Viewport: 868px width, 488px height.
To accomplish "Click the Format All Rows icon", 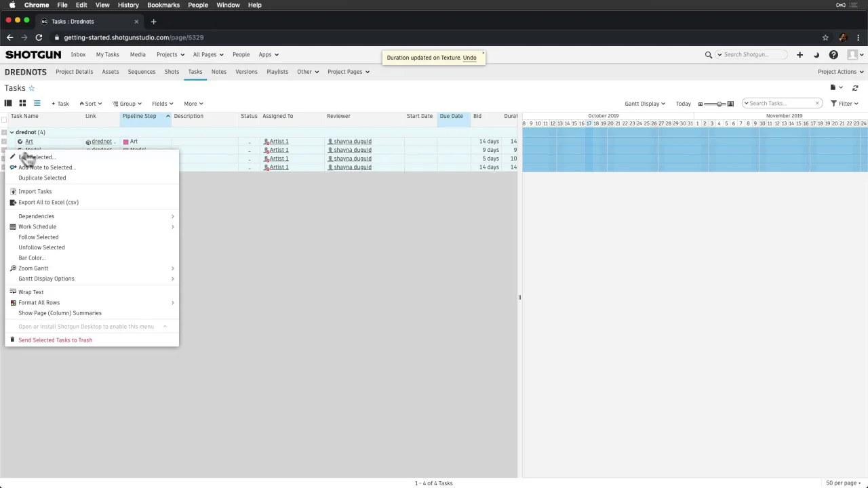I will [13, 302].
